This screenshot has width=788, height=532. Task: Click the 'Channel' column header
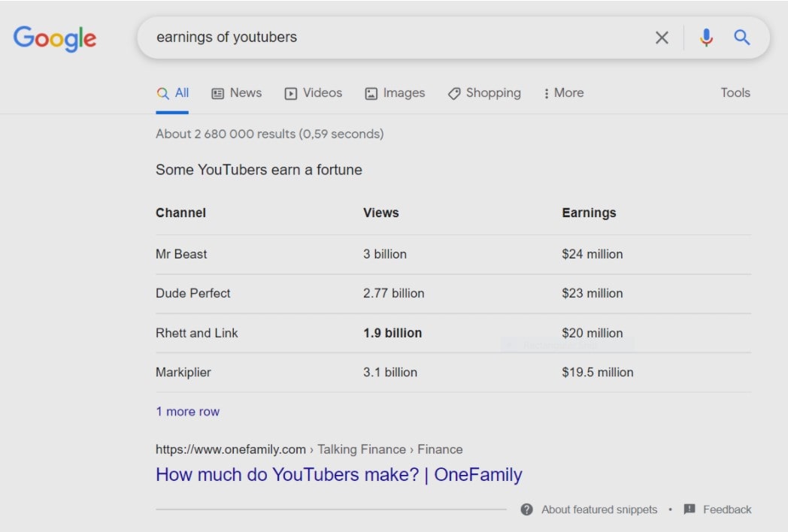point(181,213)
